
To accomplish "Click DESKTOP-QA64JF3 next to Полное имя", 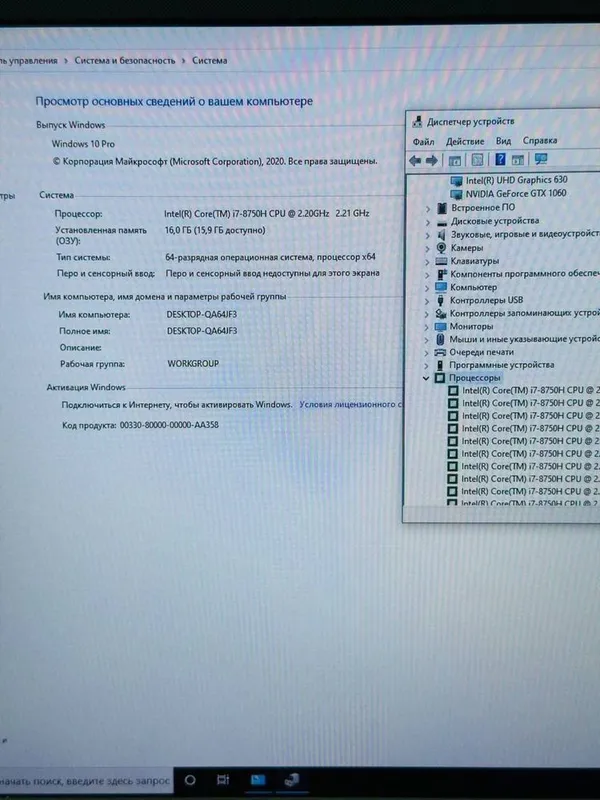I will pyautogui.click(x=202, y=331).
